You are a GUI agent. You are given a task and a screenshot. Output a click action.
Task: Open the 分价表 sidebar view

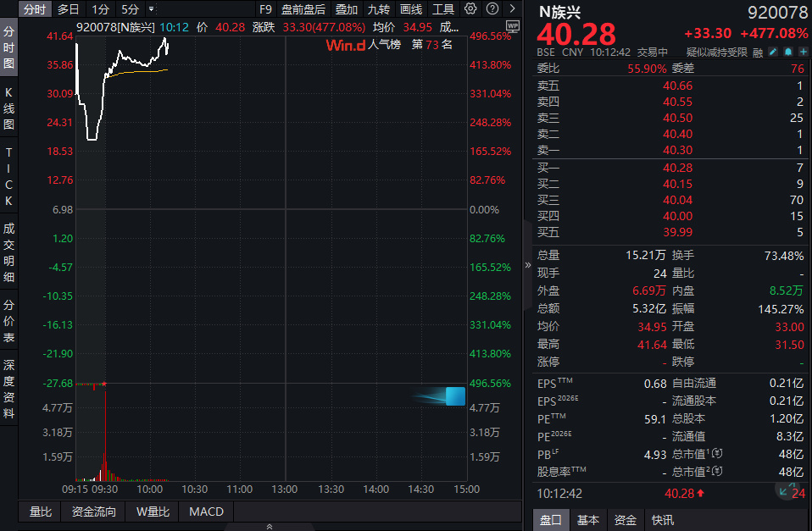point(8,321)
